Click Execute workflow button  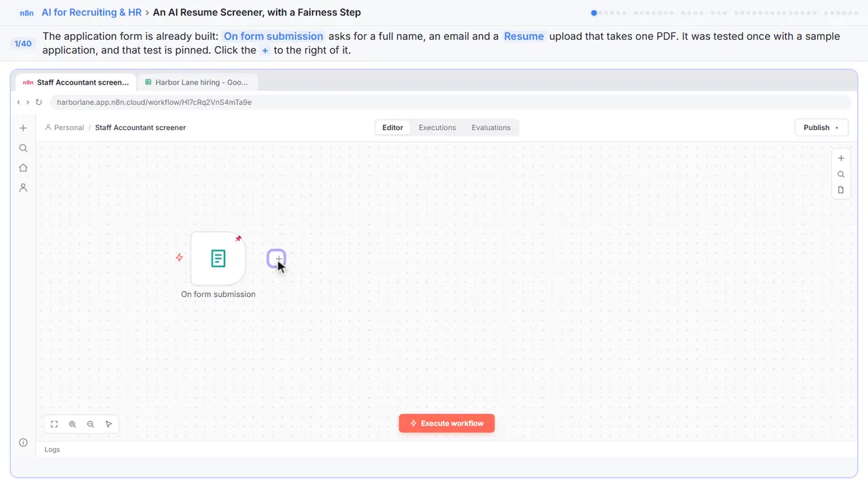tap(446, 424)
